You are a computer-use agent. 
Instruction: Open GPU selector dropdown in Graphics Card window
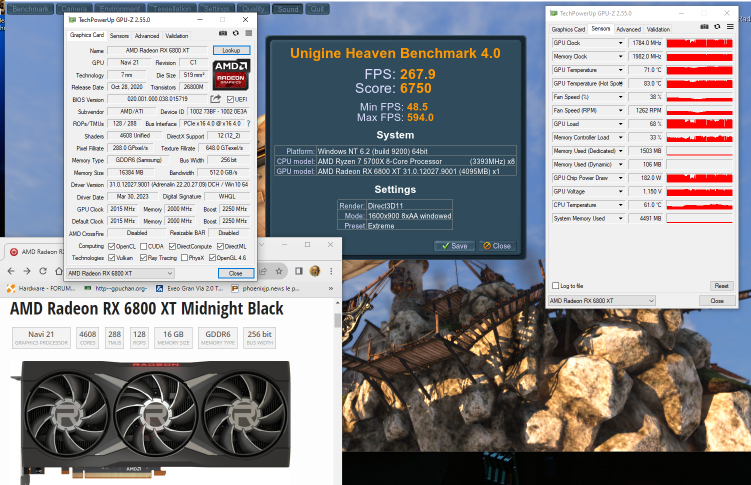tap(120, 273)
